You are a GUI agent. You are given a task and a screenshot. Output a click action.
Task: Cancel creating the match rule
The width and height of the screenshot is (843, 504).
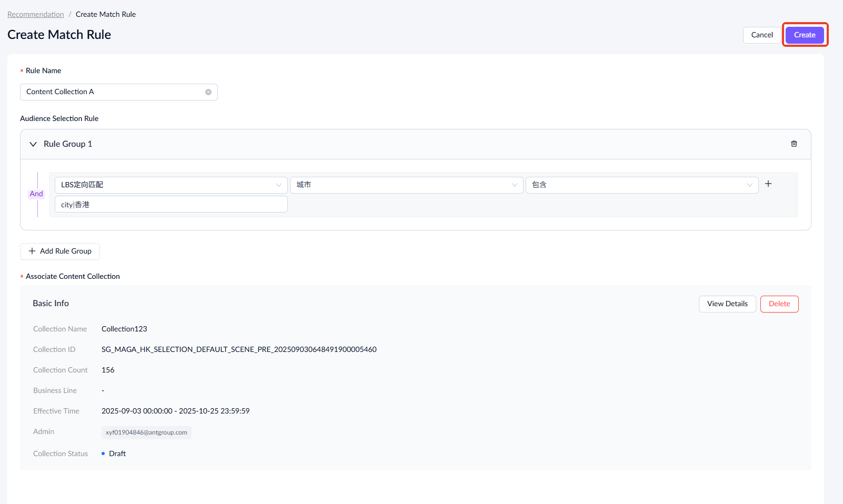pos(761,35)
